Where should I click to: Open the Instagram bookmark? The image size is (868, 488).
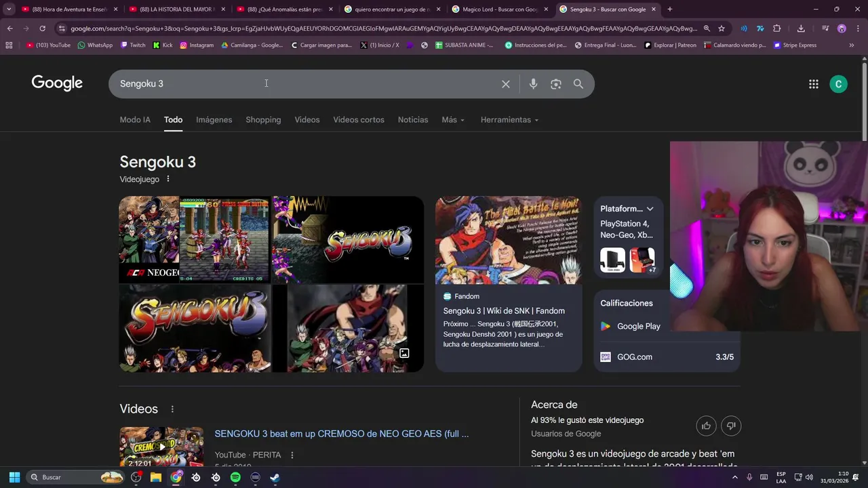(x=197, y=45)
